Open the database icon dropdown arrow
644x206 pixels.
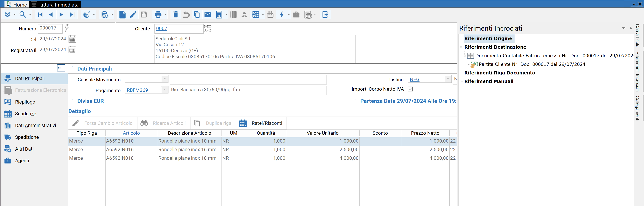(x=112, y=15)
